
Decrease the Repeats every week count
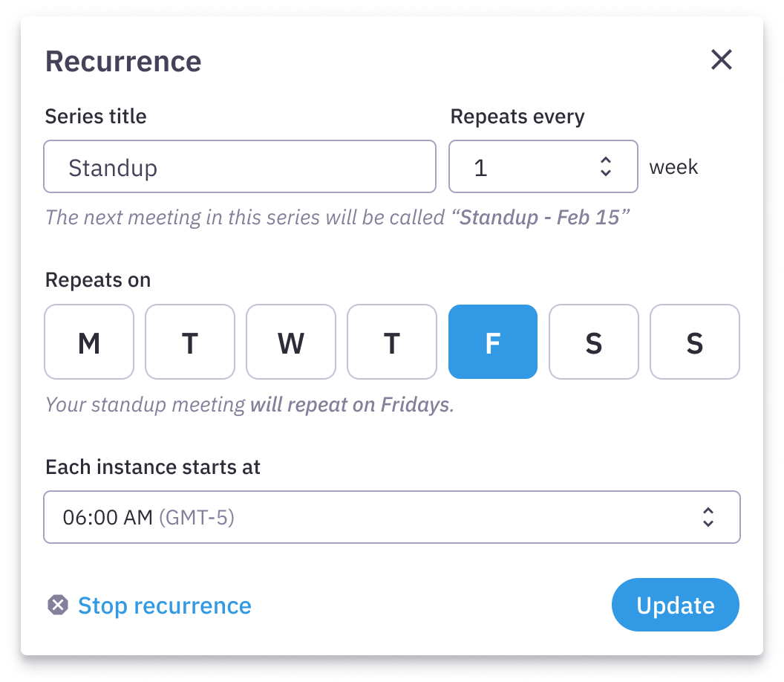(x=605, y=172)
